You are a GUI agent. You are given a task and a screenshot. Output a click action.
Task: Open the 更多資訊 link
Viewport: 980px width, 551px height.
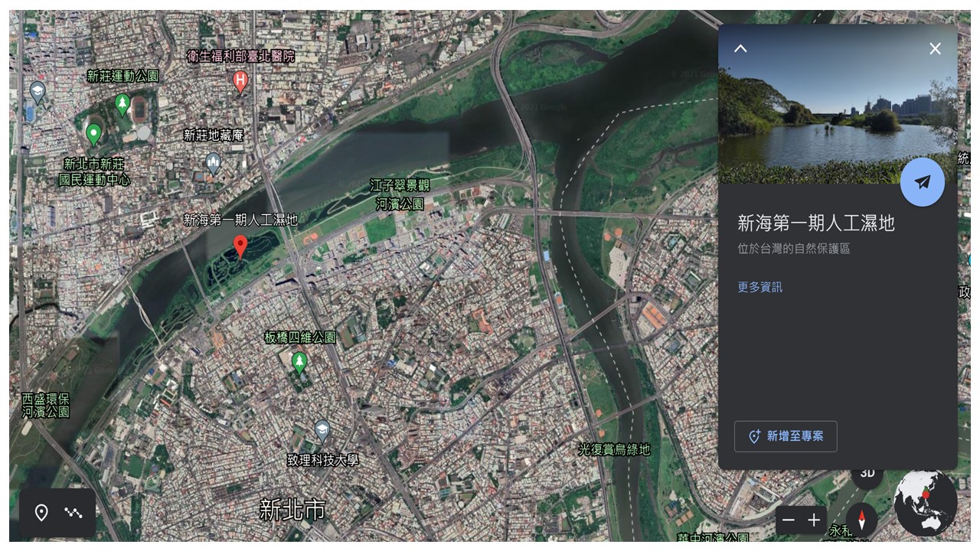click(759, 287)
